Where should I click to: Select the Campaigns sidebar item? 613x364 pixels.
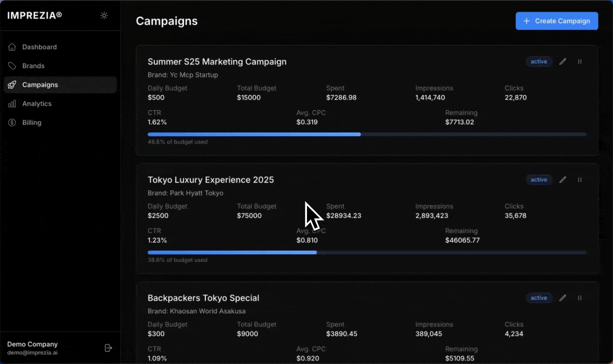(40, 85)
